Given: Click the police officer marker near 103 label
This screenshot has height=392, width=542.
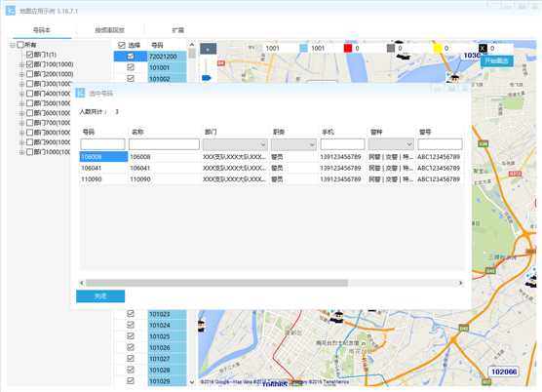Looking at the screenshot, I should [454, 78].
